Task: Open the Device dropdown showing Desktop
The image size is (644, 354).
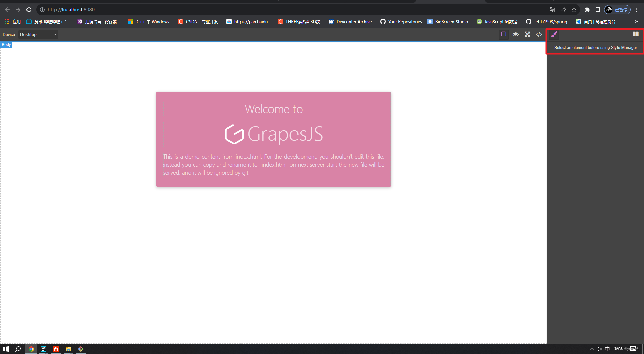Action: [x=38, y=35]
